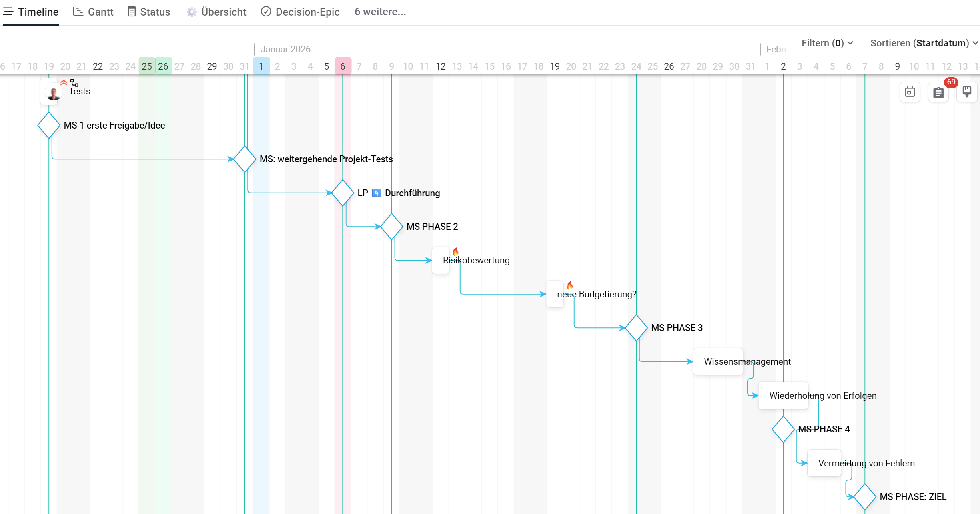Open the Übersicht tab
980x514 pixels.
(216, 12)
